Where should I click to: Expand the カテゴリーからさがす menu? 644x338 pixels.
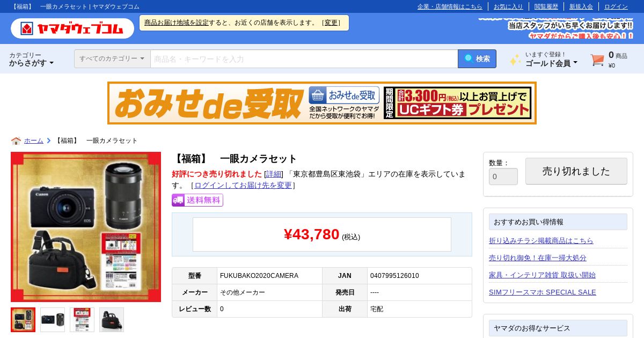[32, 59]
